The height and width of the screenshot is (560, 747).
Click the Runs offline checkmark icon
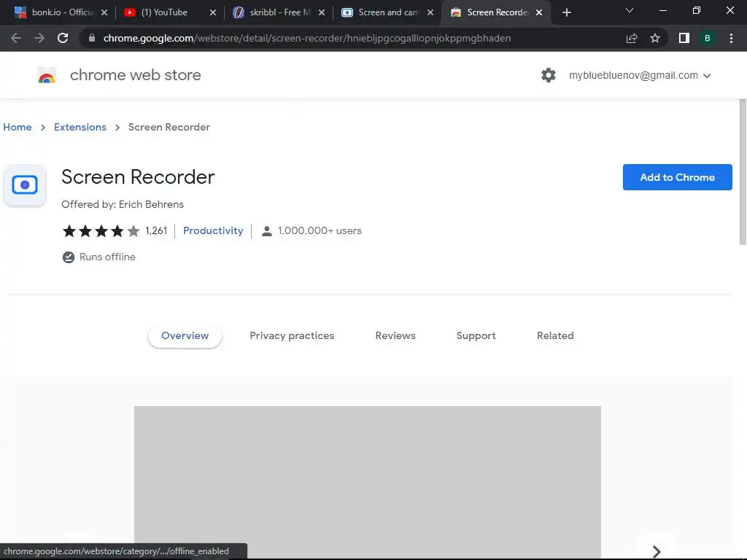tap(69, 257)
